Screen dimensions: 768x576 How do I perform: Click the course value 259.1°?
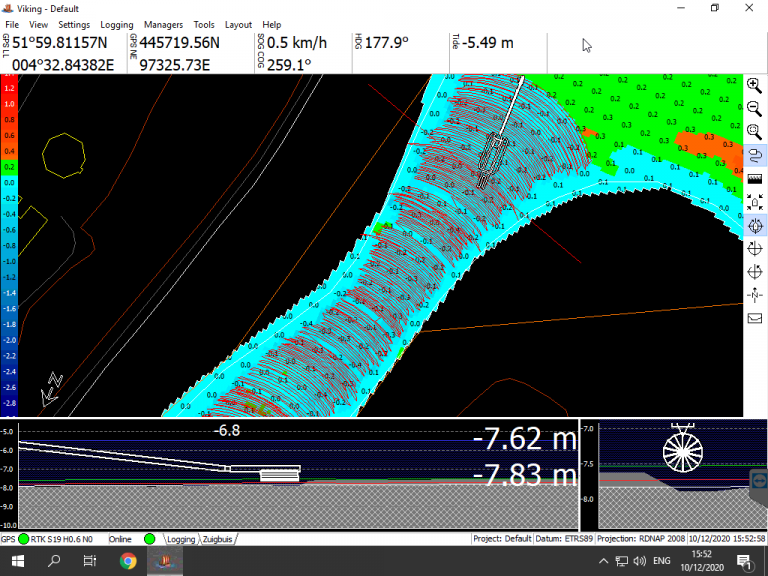(289, 65)
